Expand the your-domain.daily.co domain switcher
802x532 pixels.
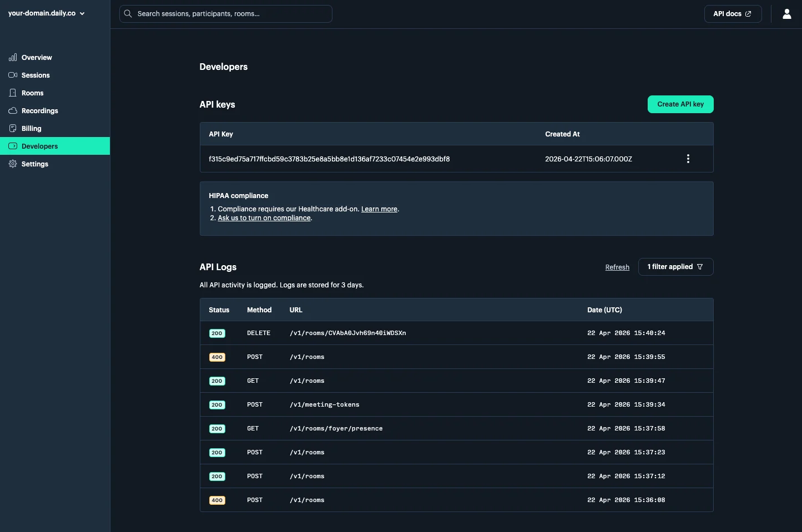[47, 13]
